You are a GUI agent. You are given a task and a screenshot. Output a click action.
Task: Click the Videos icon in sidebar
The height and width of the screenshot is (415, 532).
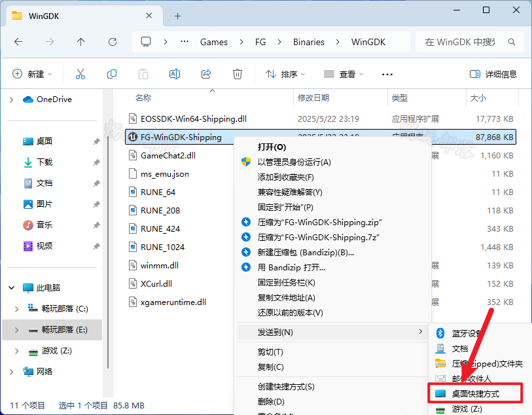[28, 245]
